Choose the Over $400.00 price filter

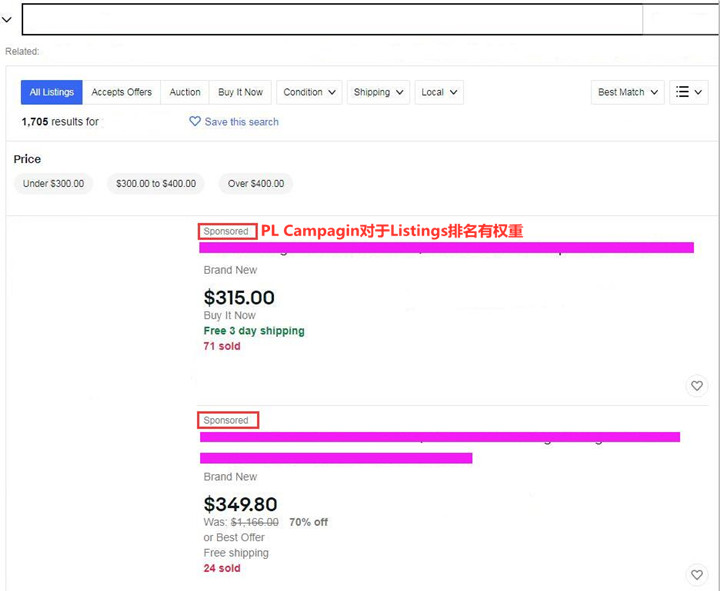(256, 184)
